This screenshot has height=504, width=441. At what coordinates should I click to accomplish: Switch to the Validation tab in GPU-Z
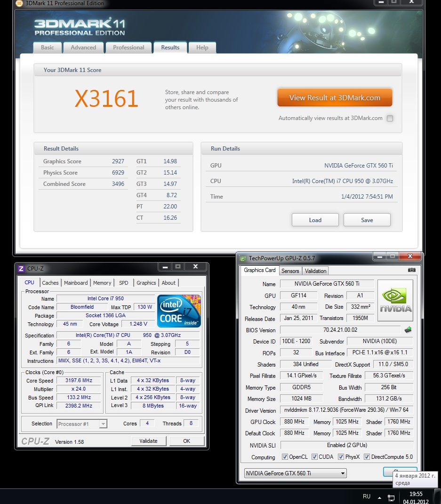(315, 271)
